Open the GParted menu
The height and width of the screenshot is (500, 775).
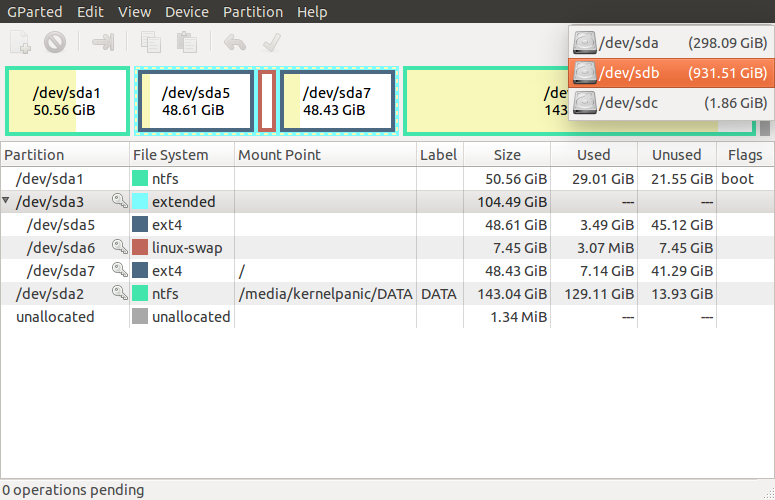coord(35,11)
